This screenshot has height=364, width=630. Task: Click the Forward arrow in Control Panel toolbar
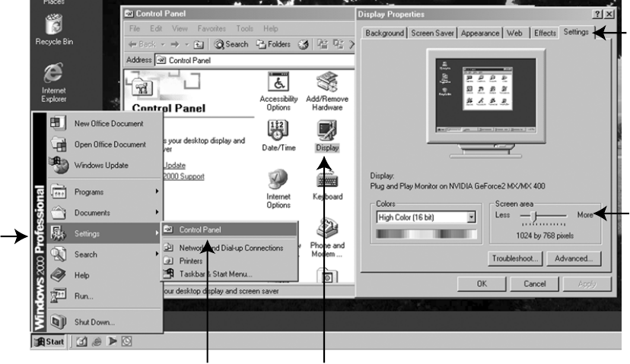174,44
